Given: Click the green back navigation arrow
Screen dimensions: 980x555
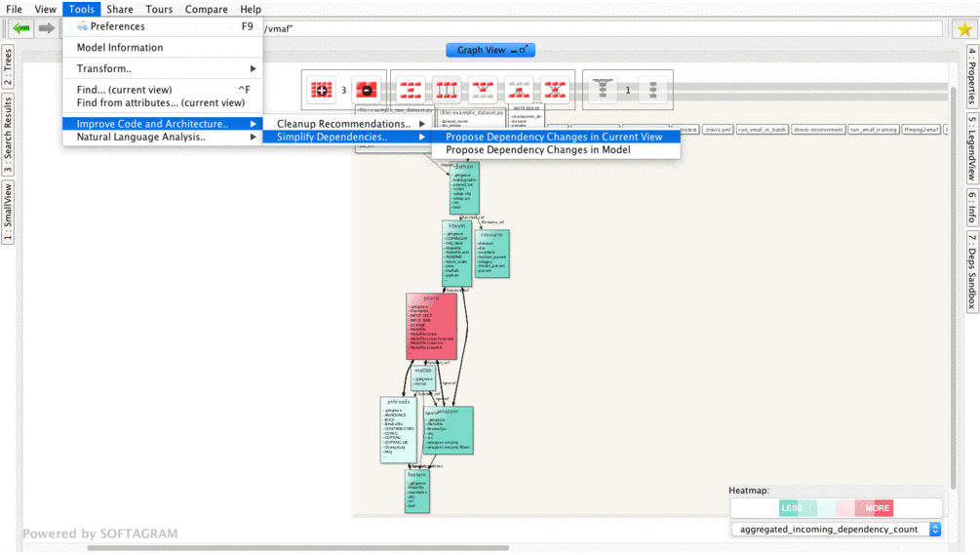Looking at the screenshot, I should [20, 28].
